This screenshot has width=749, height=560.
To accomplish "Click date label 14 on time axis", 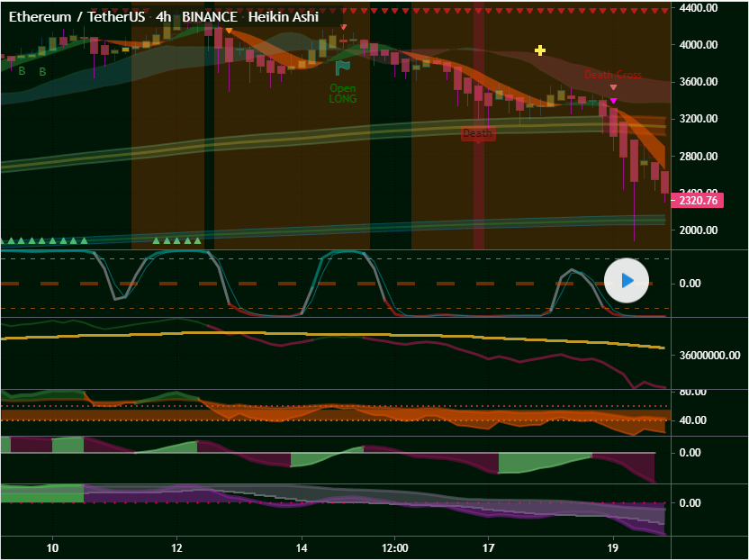I will (x=301, y=547).
